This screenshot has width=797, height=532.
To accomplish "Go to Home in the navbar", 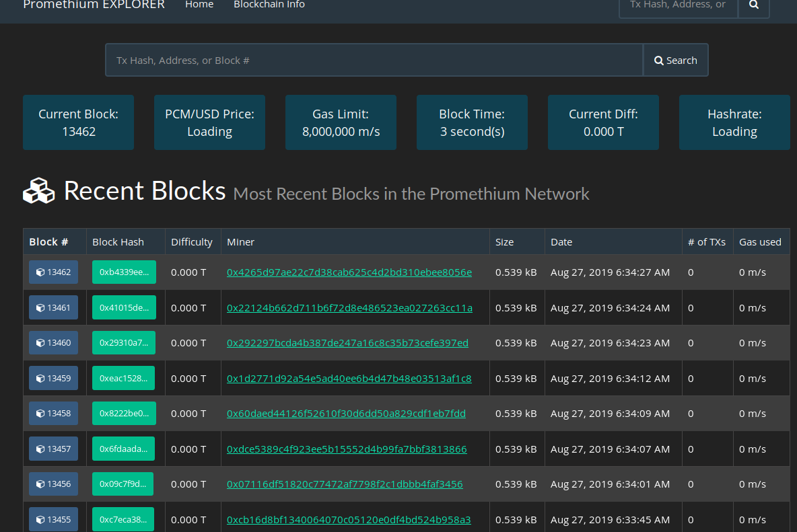I will click(199, 5).
